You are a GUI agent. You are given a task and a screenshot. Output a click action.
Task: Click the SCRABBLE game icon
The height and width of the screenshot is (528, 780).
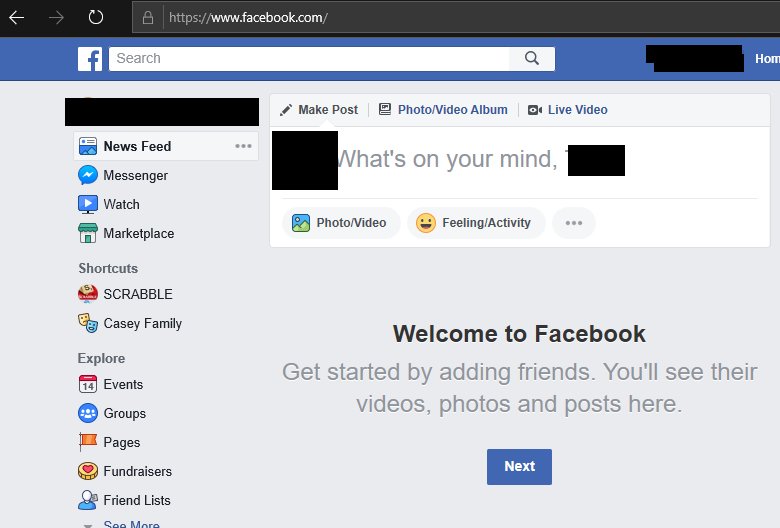click(x=88, y=294)
